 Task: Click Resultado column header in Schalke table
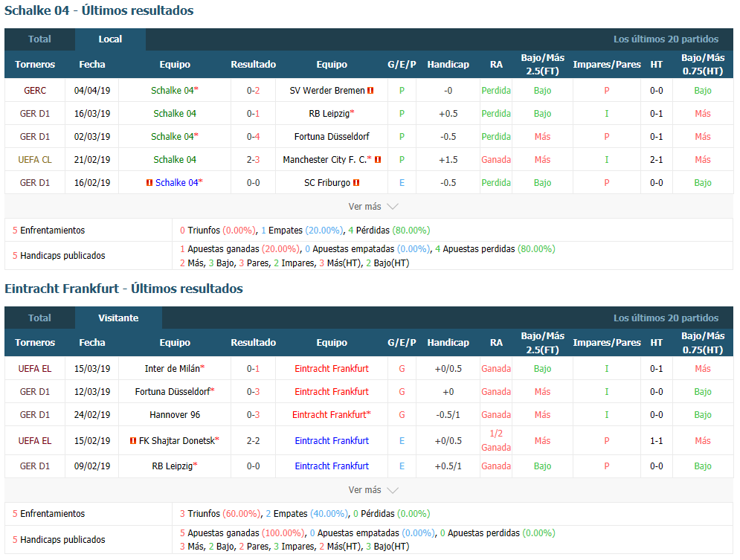coord(254,65)
